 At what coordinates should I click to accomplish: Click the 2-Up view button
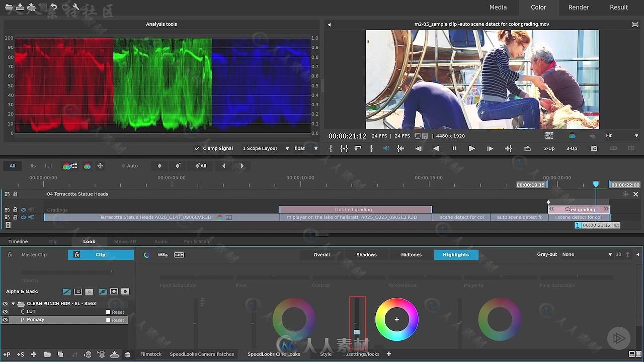549,148
